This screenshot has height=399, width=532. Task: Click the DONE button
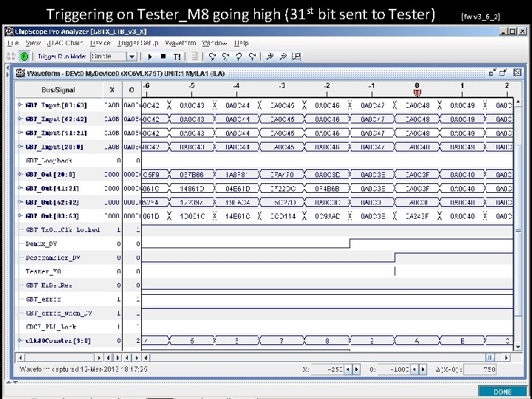(x=502, y=392)
